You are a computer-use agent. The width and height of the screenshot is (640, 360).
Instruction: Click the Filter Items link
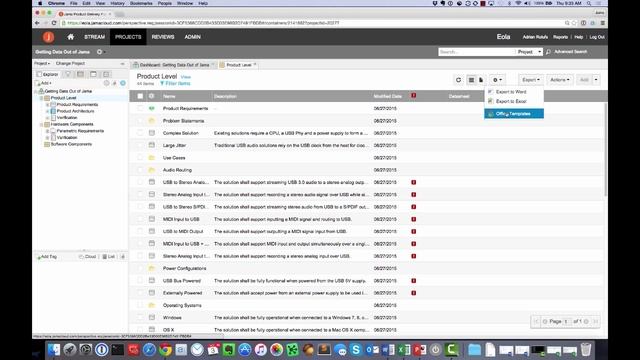coord(175,83)
